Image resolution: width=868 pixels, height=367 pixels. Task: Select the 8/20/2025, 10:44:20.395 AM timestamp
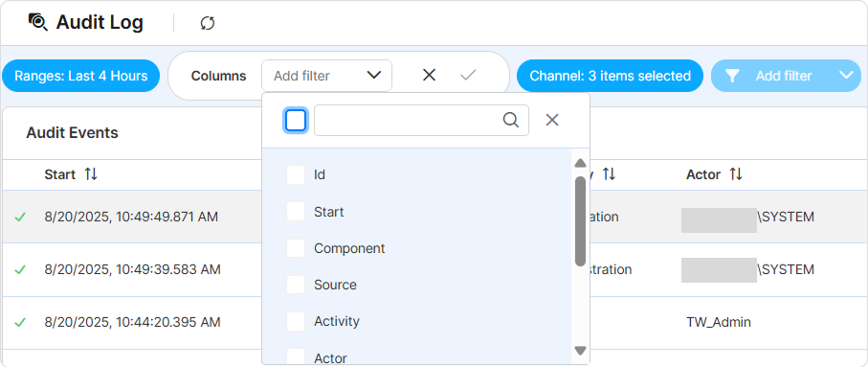(132, 322)
